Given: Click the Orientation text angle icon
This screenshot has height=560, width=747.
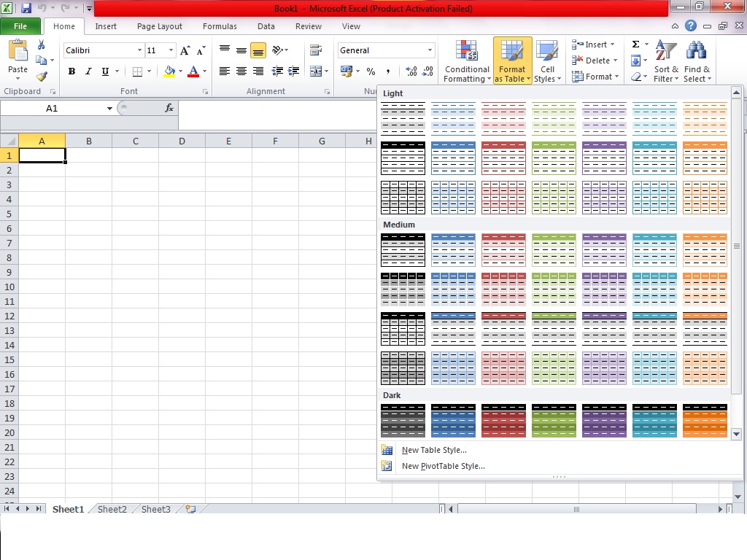Looking at the screenshot, I should (278, 50).
